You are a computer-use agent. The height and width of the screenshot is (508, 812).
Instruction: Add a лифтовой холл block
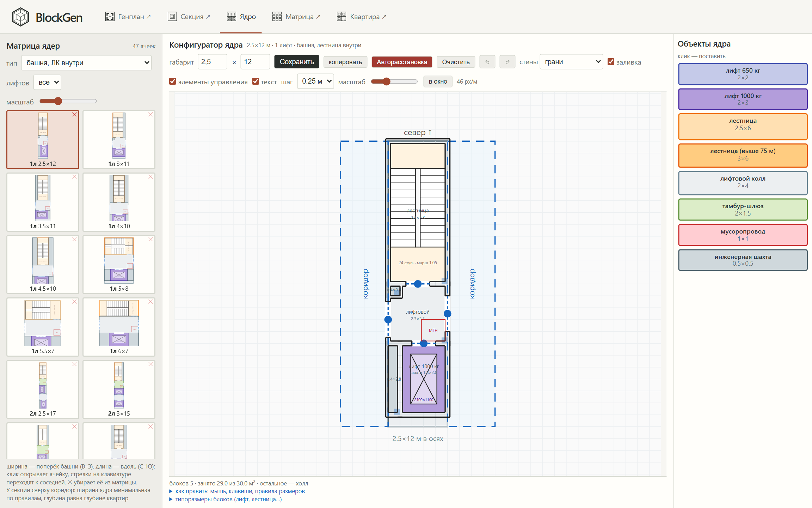[743, 182]
